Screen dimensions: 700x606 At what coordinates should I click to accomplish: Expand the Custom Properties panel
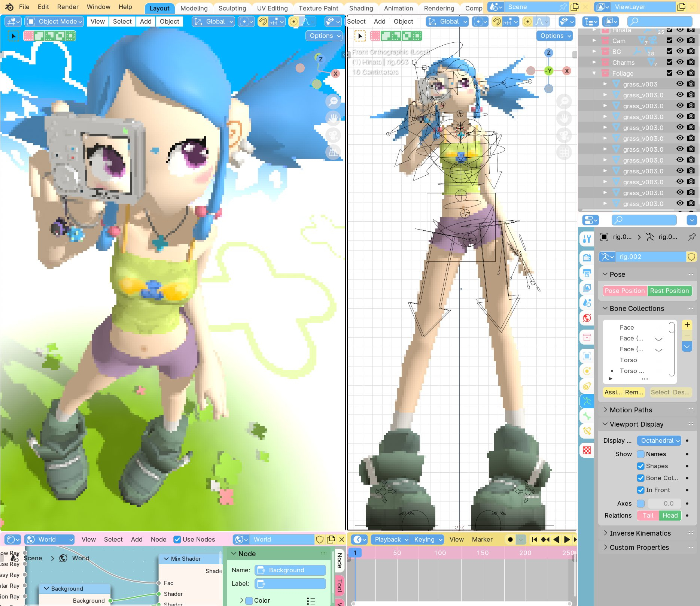[x=639, y=547]
